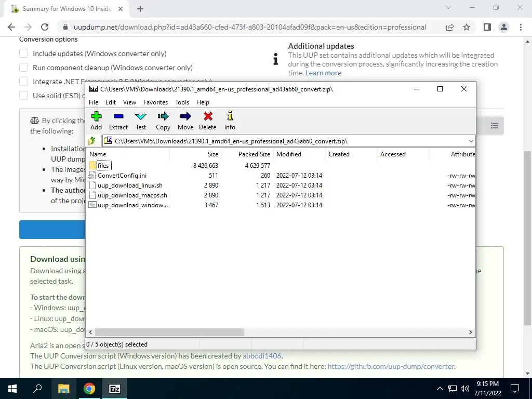This screenshot has height=399, width=532.
Task: Click the 7z system icon in title bar
Action: coord(94,89)
